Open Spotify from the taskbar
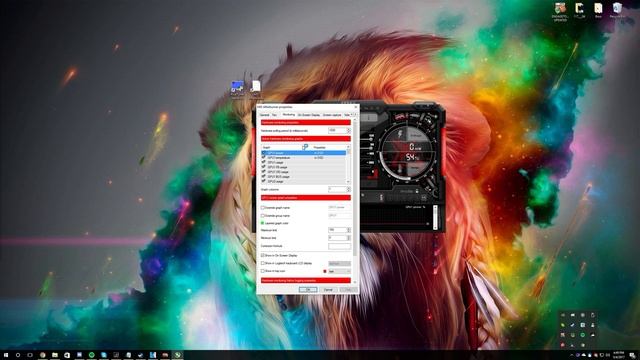 pyautogui.click(x=91, y=355)
